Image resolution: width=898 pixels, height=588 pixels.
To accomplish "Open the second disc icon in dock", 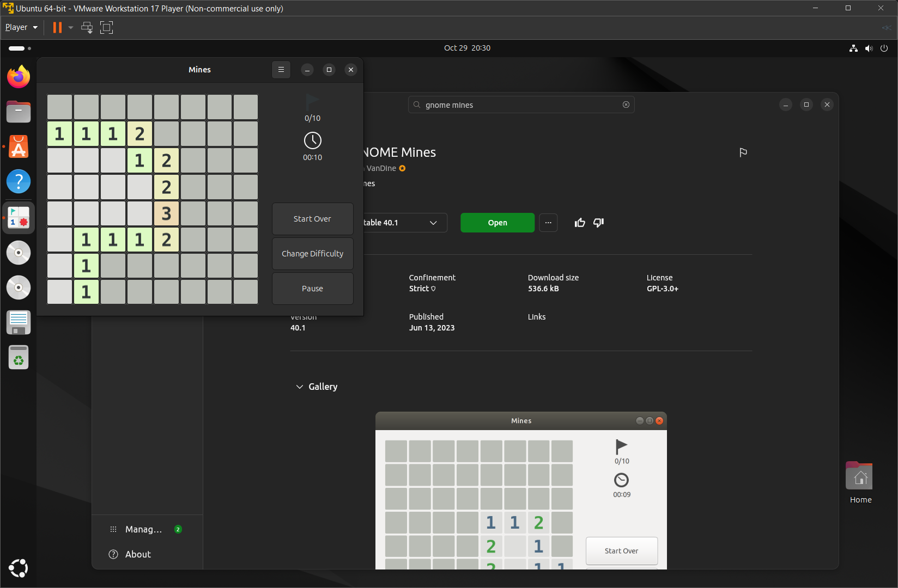I will 19,287.
